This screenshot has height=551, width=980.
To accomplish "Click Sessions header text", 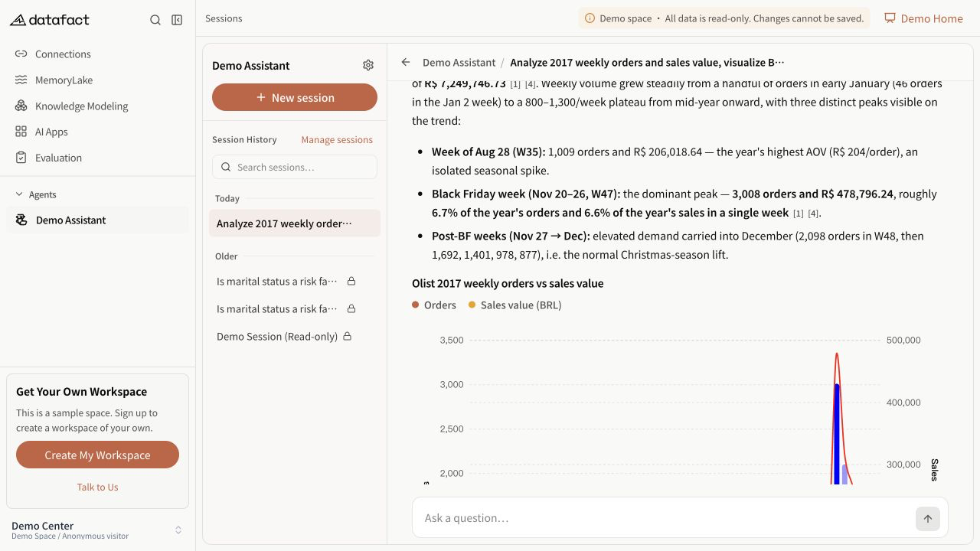I will (x=224, y=18).
